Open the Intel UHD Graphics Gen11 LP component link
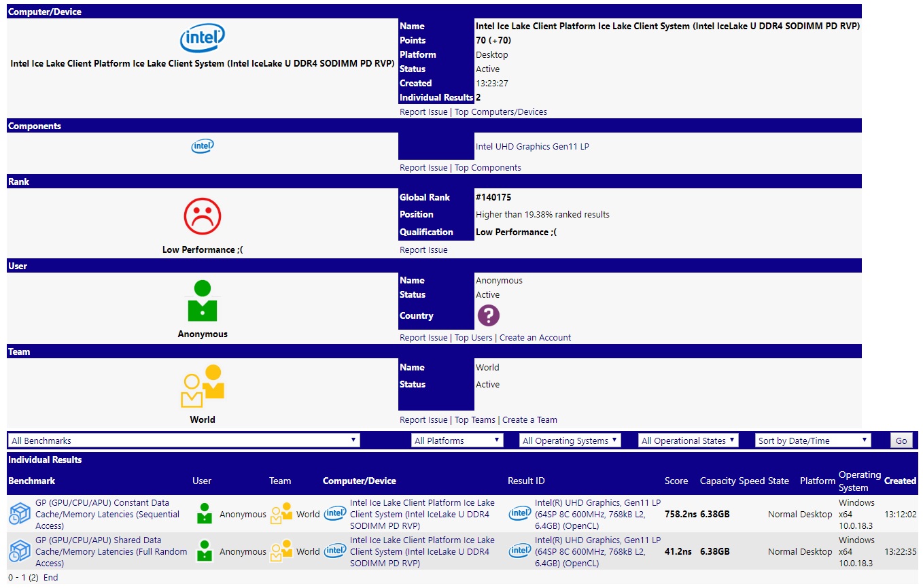Viewport: 923px width, 588px height. 532,147
